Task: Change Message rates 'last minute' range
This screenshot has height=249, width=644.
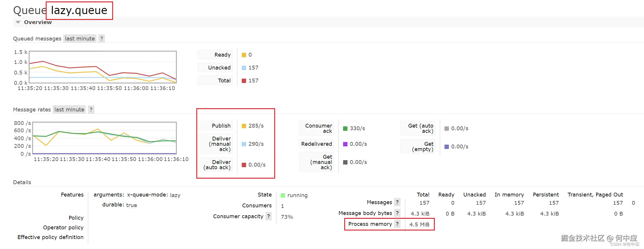Action: point(69,109)
